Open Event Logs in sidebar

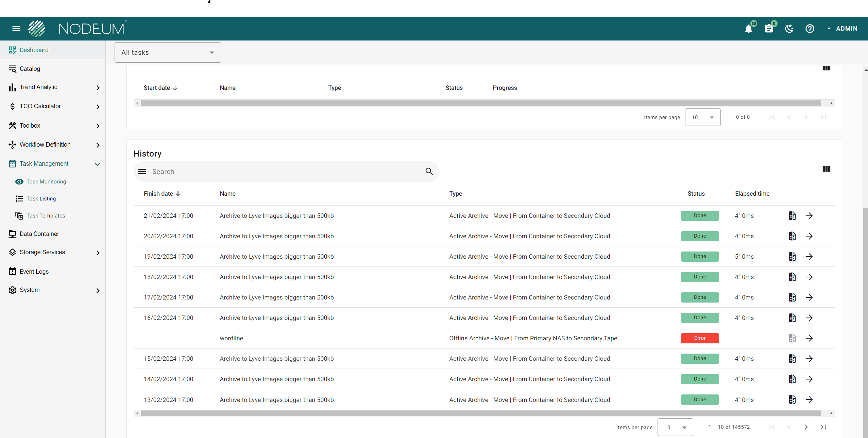[x=34, y=272]
